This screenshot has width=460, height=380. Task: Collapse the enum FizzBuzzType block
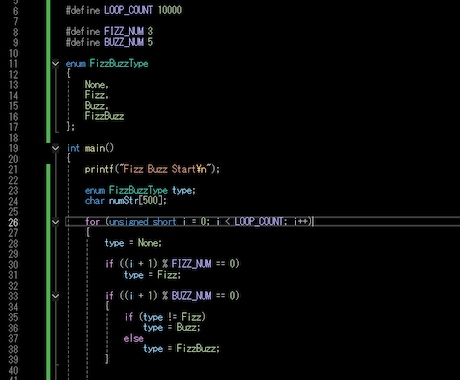pyautogui.click(x=55, y=63)
